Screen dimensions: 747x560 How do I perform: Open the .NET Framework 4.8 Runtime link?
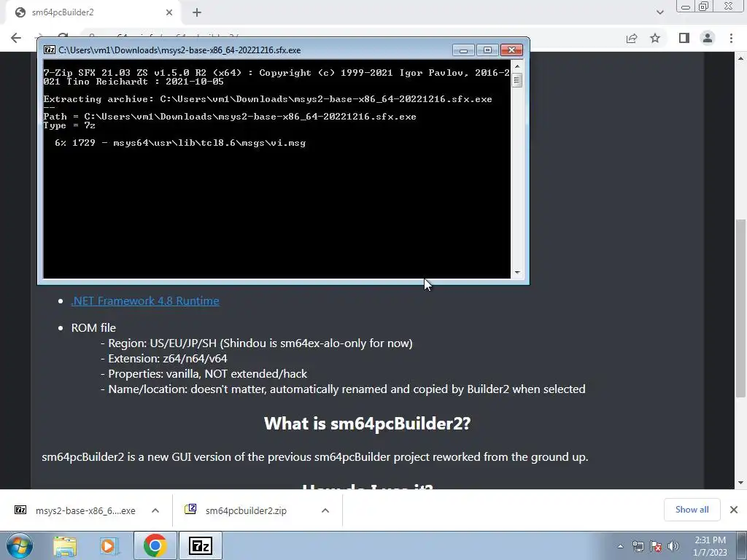coord(145,301)
